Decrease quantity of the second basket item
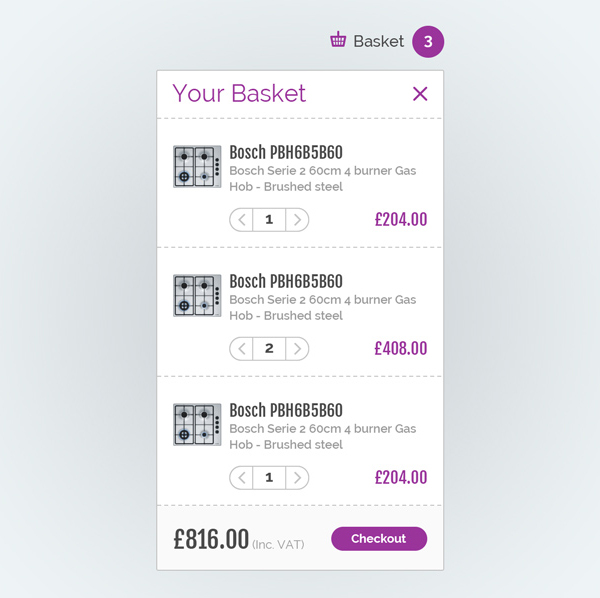This screenshot has height=598, width=600. [x=242, y=349]
